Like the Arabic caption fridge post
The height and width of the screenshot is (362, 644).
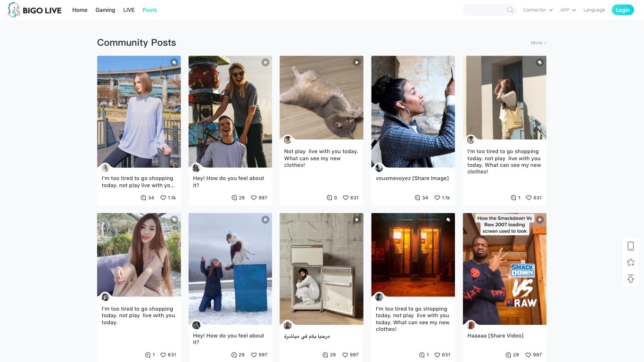click(346, 355)
